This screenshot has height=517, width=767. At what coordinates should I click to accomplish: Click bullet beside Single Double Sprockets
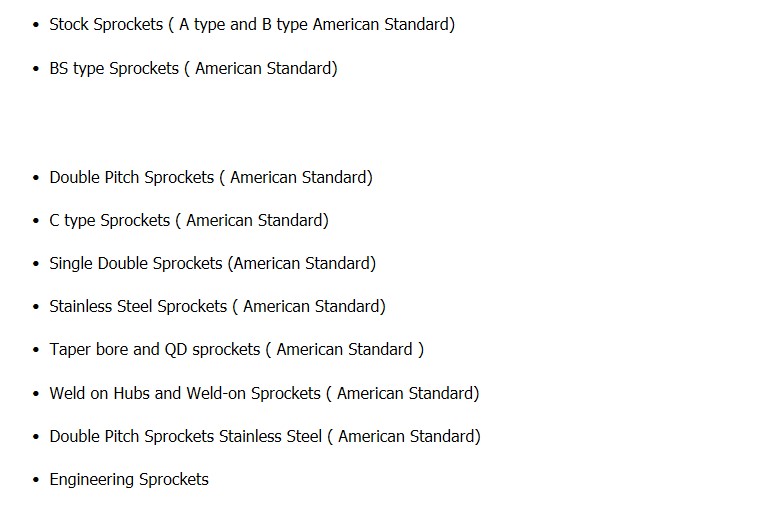pyautogui.click(x=36, y=264)
